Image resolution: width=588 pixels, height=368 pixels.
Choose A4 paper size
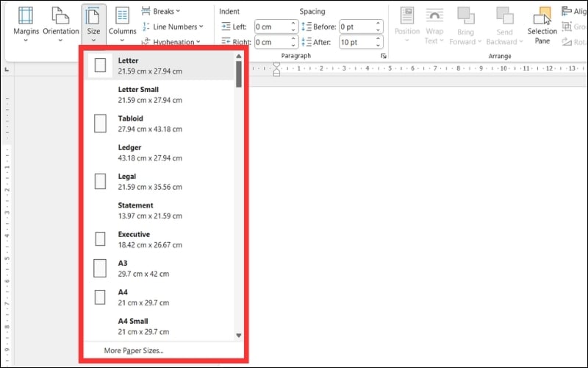coord(160,297)
